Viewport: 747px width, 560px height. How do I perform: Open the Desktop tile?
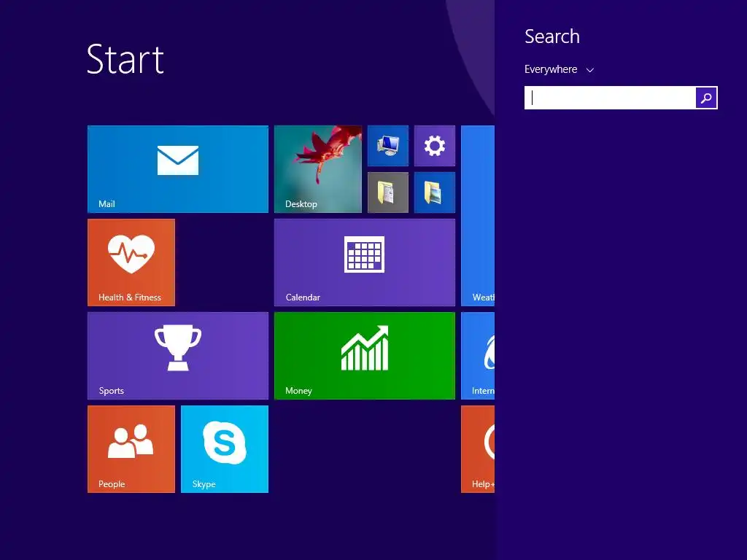[318, 169]
